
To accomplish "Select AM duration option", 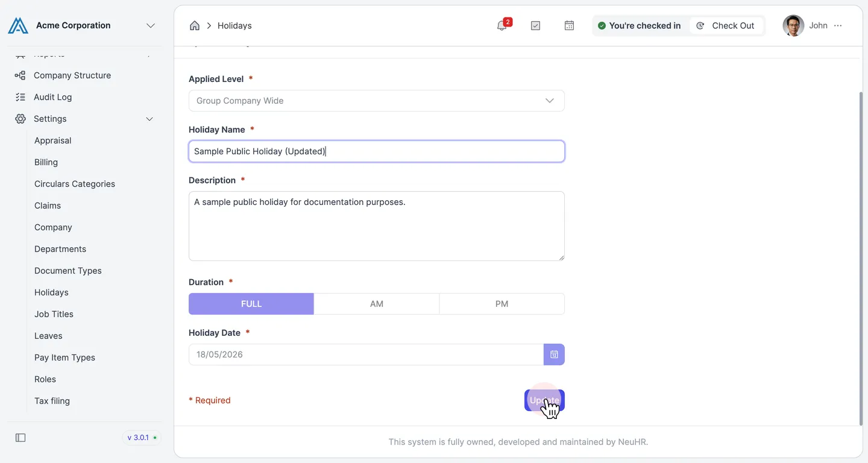I will coord(377,304).
